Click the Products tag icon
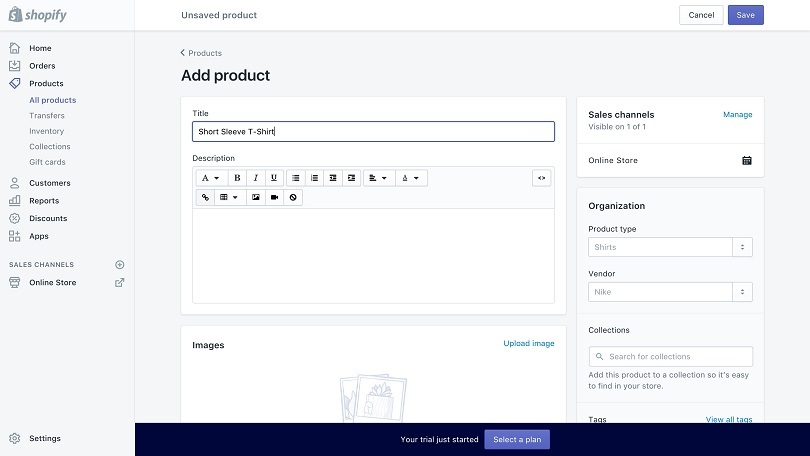The height and width of the screenshot is (456, 810). 14,83
